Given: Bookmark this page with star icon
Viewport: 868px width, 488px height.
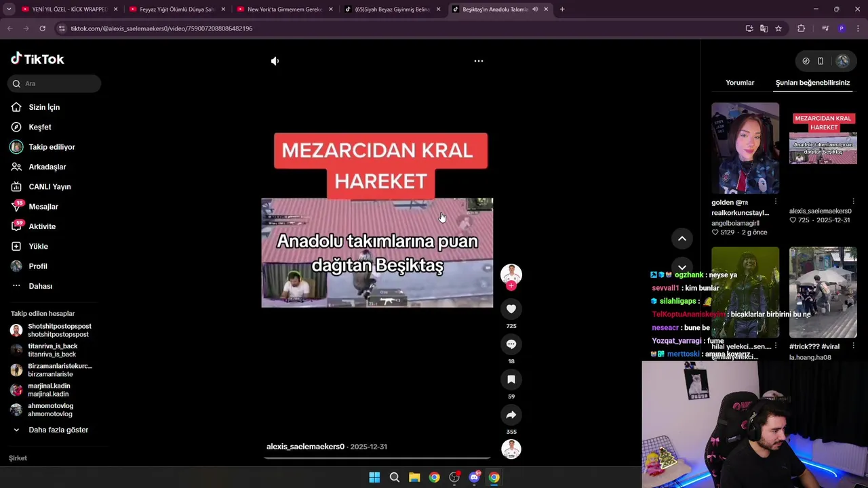Looking at the screenshot, I should [x=778, y=28].
